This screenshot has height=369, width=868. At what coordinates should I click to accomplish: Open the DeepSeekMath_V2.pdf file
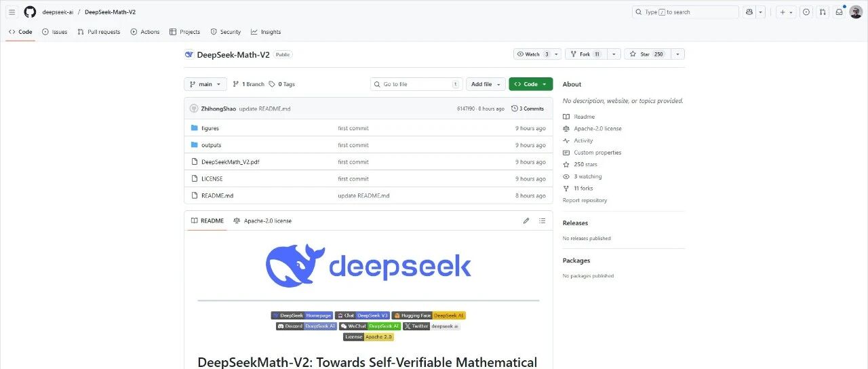230,162
